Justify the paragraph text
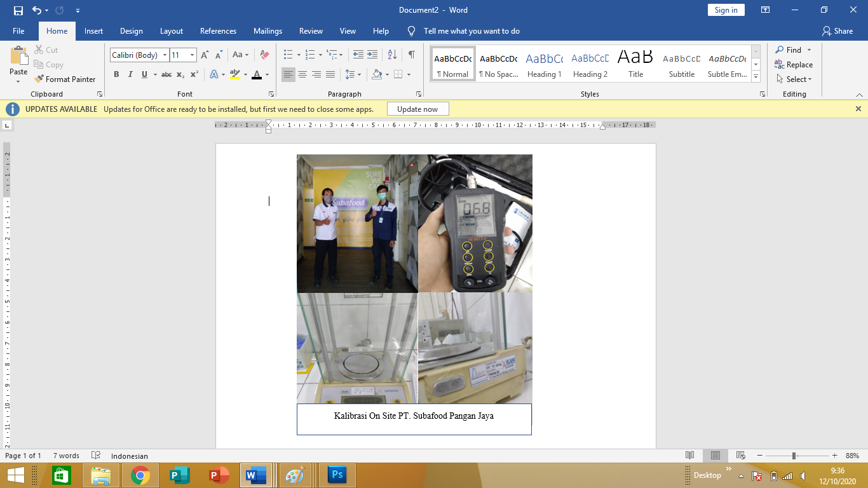Viewport: 868px width, 488px height. click(x=330, y=75)
